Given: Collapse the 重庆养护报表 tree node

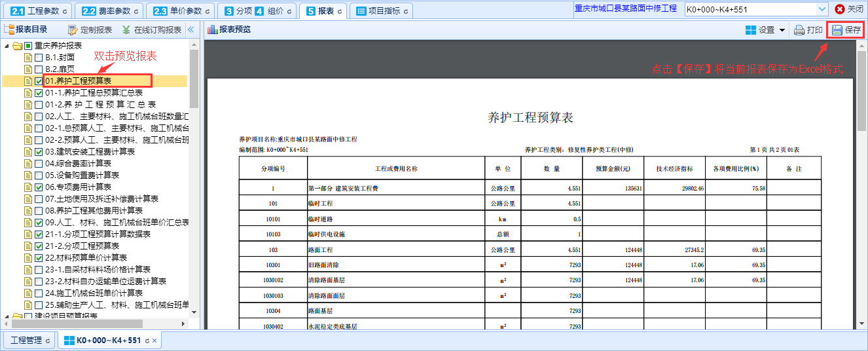Looking at the screenshot, I should click(x=7, y=46).
